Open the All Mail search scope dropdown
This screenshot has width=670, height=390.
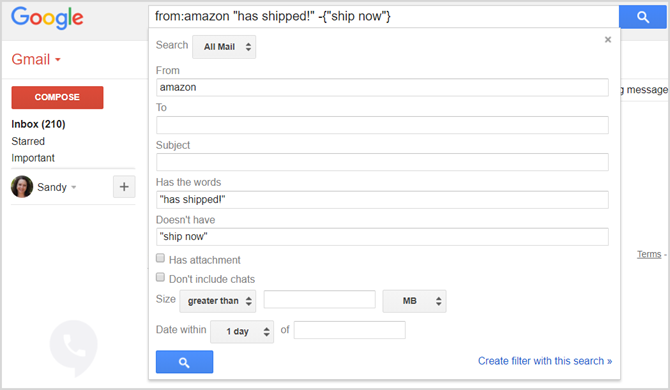coord(224,47)
